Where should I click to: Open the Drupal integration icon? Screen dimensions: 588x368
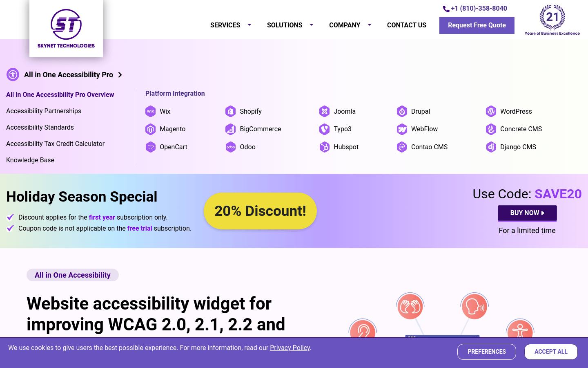(x=402, y=111)
